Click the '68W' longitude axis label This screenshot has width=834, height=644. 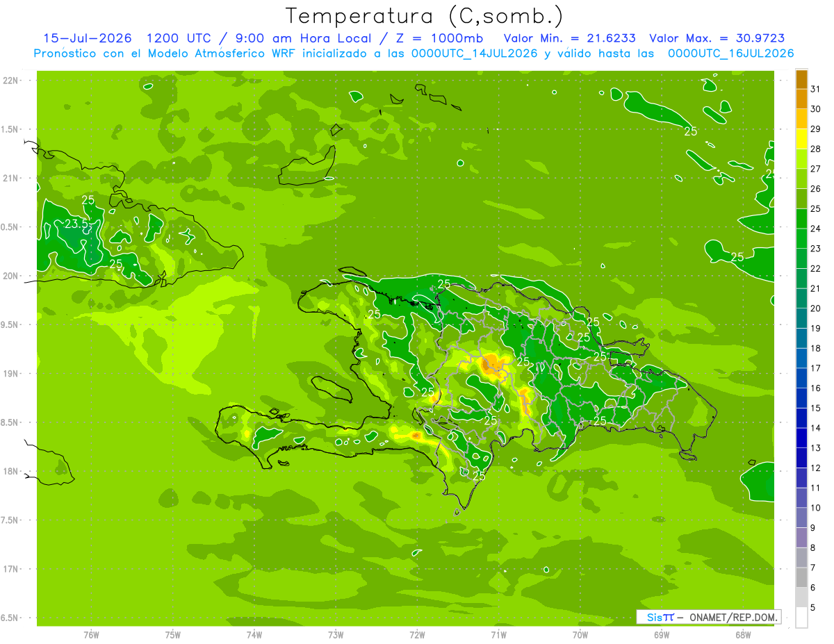coord(743,634)
